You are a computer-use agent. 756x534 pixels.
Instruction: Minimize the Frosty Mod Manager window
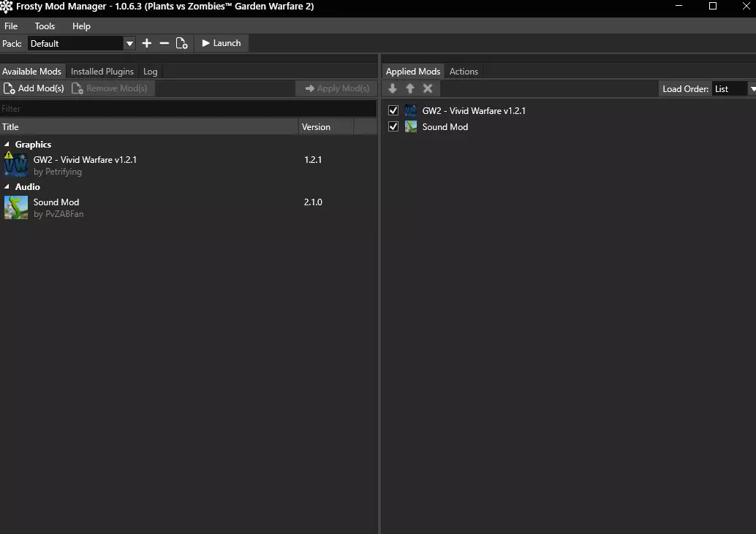tap(678, 7)
